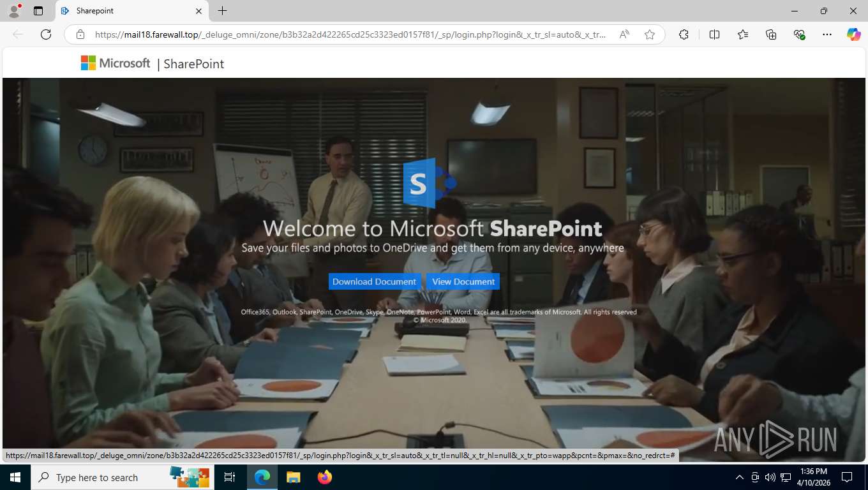Open the browser profile avatar
This screenshot has height=490, width=868.
click(14, 11)
